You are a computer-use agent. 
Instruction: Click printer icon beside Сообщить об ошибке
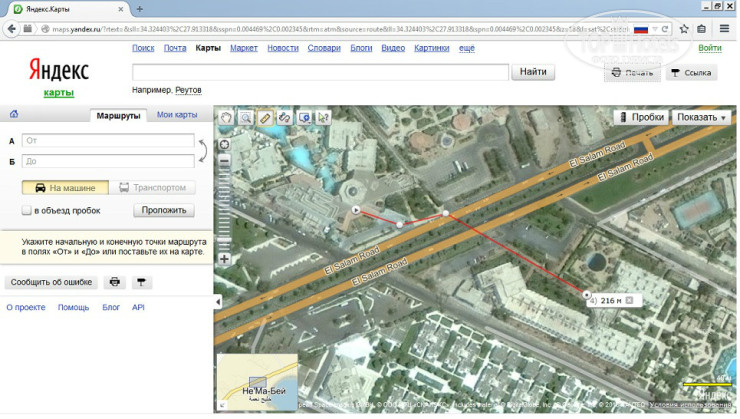pos(115,282)
